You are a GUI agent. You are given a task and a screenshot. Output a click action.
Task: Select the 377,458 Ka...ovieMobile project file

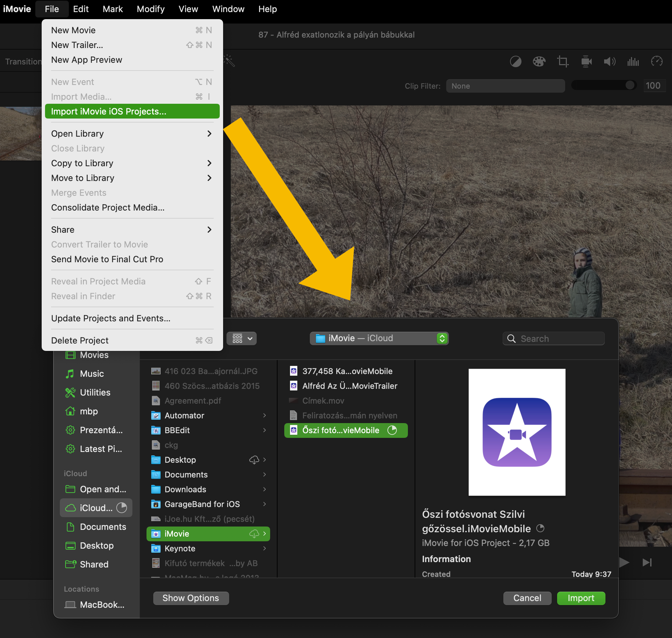[x=346, y=371]
